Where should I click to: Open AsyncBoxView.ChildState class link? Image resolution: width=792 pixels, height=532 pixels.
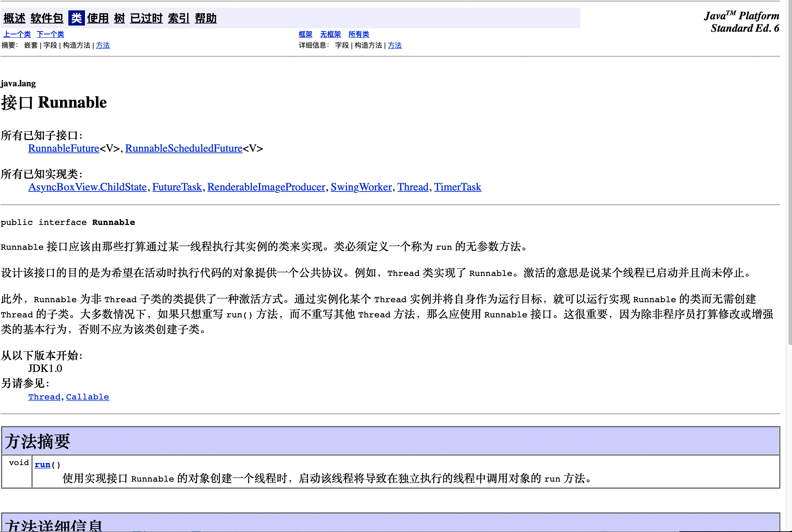click(88, 187)
